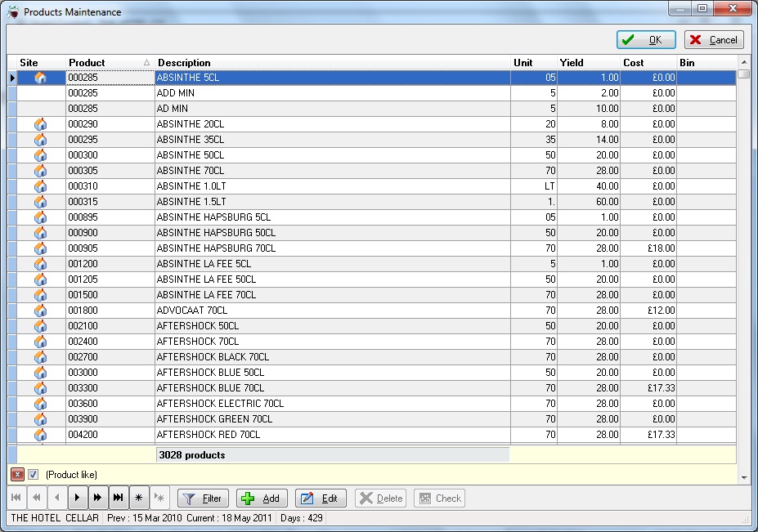The height and width of the screenshot is (532, 758).
Task: Confirm with the OK button
Action: (x=646, y=39)
